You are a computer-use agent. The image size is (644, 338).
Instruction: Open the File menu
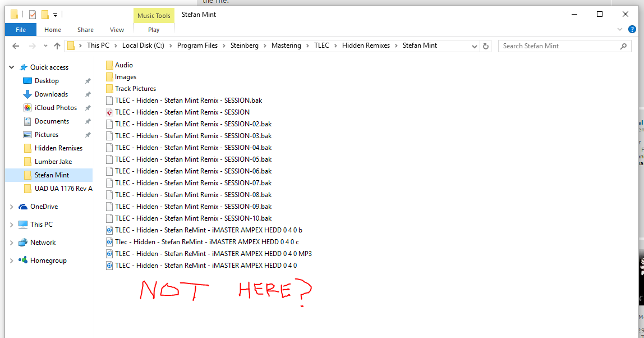(x=21, y=30)
